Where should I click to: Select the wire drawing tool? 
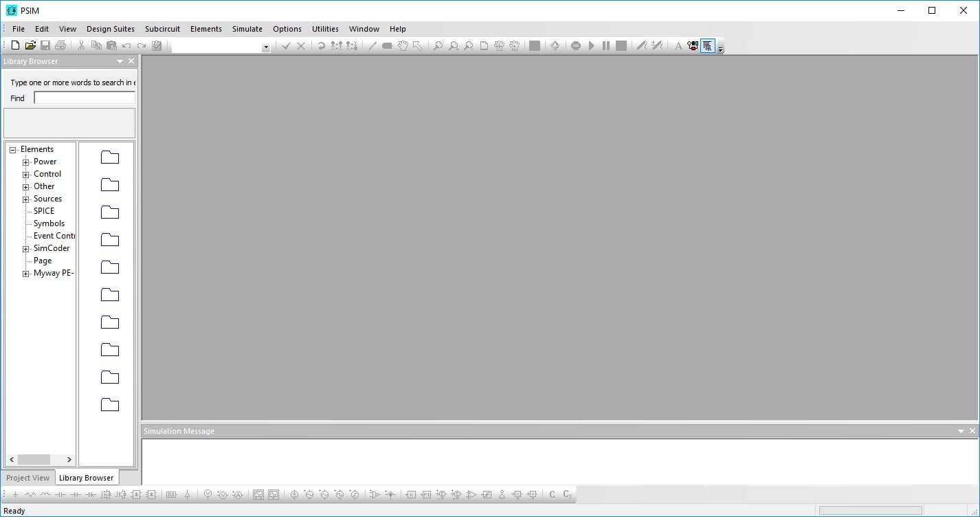[372, 46]
